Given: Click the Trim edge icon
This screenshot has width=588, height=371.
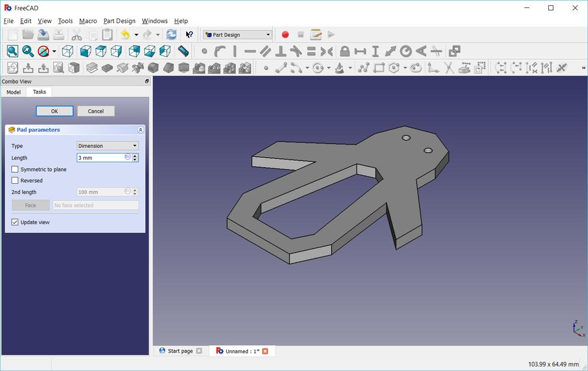Looking at the screenshot, I should click(449, 68).
